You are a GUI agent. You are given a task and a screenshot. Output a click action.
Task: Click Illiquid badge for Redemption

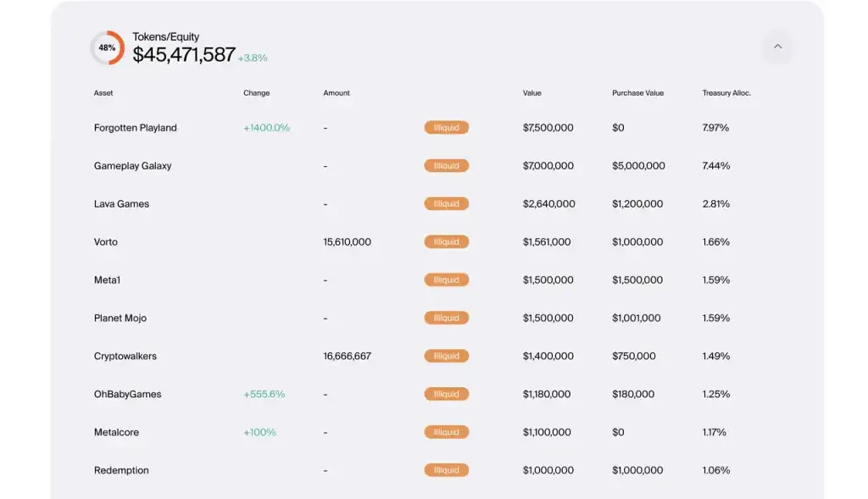[x=447, y=470]
